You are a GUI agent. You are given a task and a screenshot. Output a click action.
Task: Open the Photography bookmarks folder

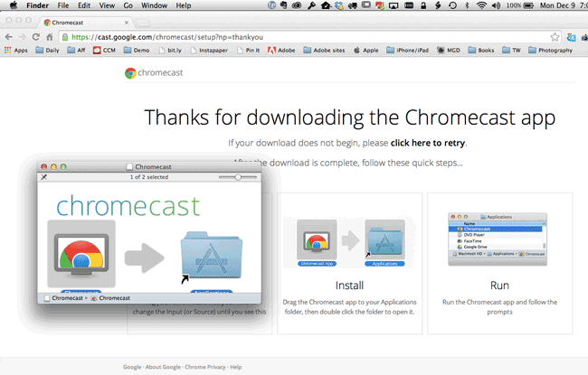tap(551, 50)
